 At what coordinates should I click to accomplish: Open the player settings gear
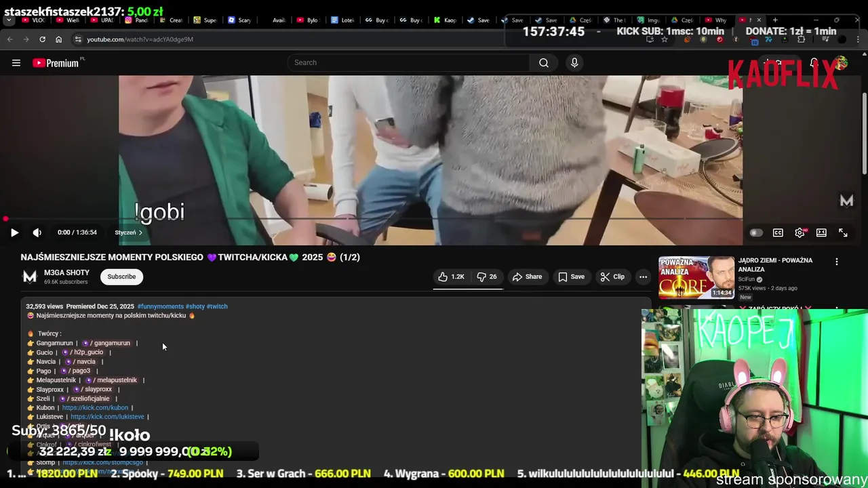click(x=800, y=232)
